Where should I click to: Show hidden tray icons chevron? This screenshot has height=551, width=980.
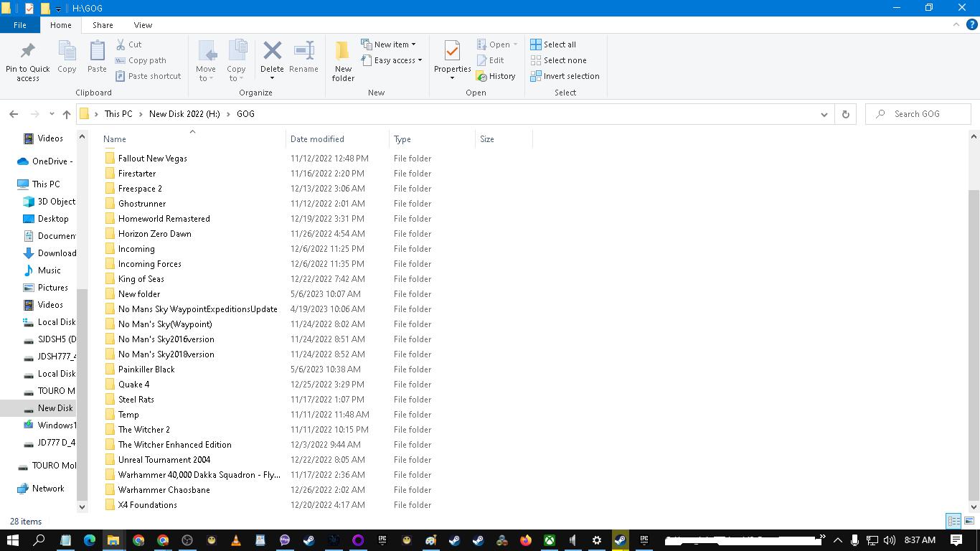pyautogui.click(x=837, y=540)
